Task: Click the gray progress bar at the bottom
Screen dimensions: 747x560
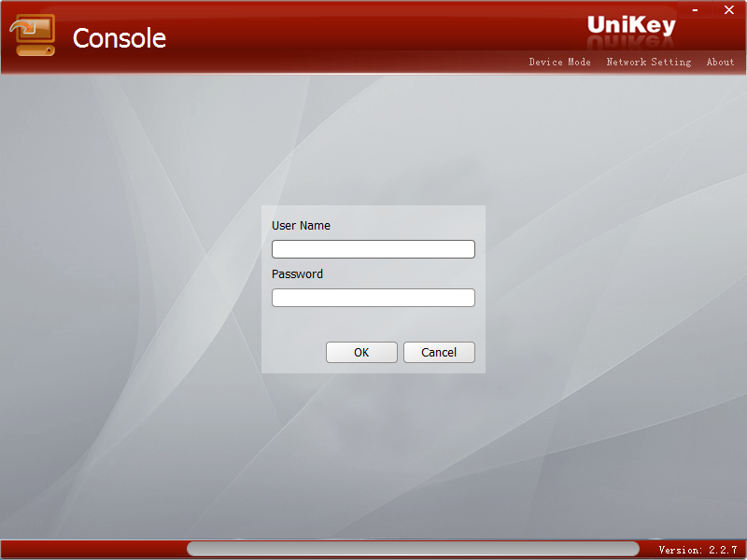Action: click(x=413, y=549)
